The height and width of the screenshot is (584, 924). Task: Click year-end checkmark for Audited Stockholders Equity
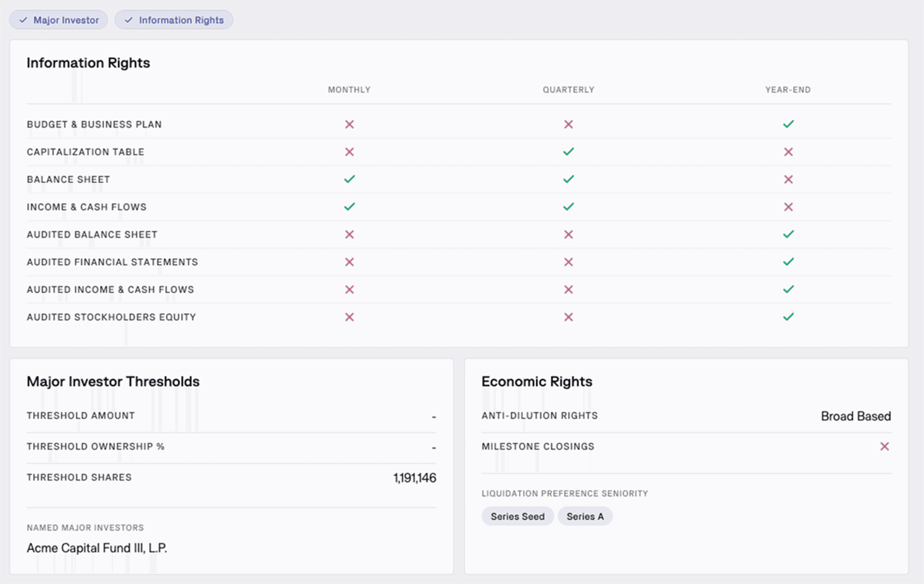pyautogui.click(x=788, y=317)
